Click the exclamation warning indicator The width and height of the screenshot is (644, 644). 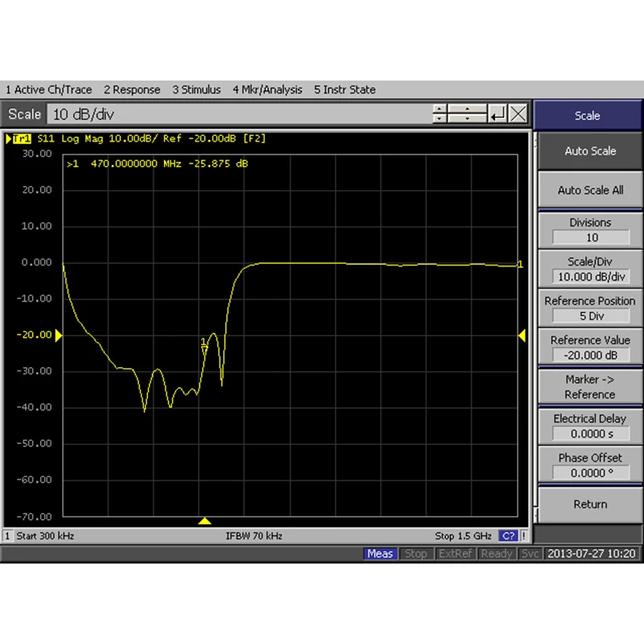coord(524,536)
